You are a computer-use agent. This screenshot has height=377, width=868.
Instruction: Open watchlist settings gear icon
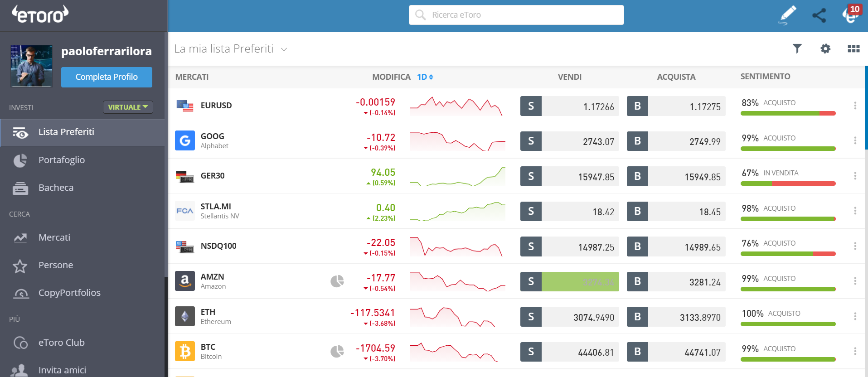(825, 48)
